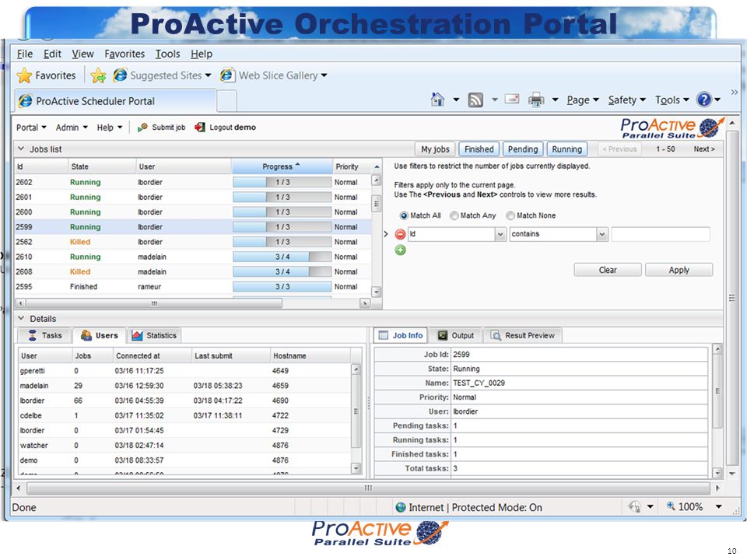
Task: Open the 'contains' operator combo box
Action: (x=559, y=234)
